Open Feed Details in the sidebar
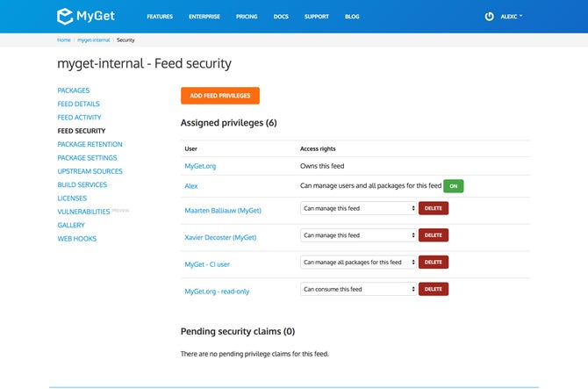Screen dimensions: 588x389 tap(79, 104)
